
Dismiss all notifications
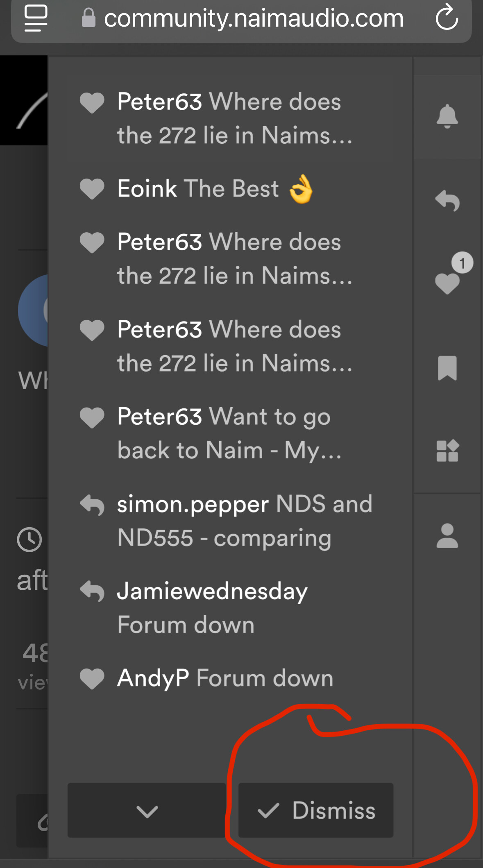pyautogui.click(x=316, y=810)
